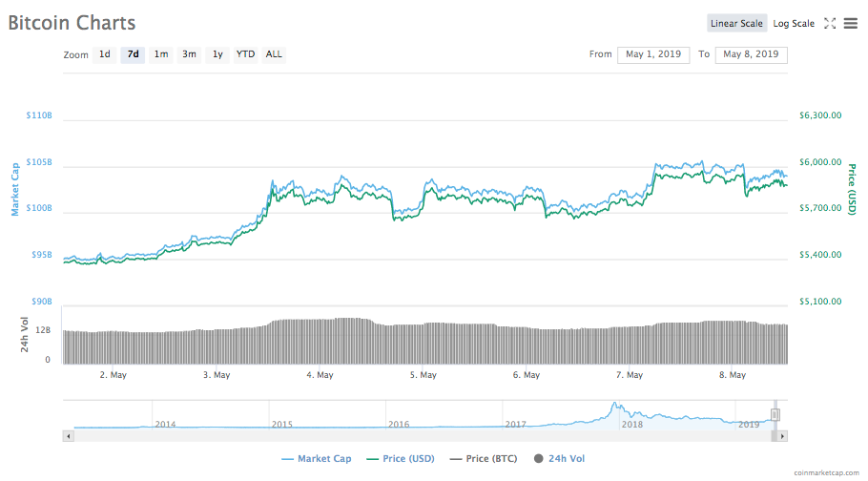Switch to Log Scale
The image size is (868, 481).
click(x=794, y=23)
